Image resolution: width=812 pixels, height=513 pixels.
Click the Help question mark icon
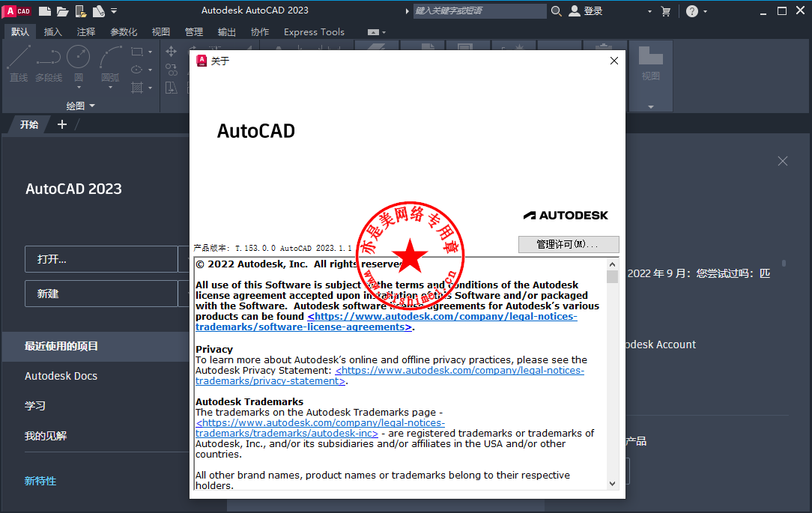692,11
